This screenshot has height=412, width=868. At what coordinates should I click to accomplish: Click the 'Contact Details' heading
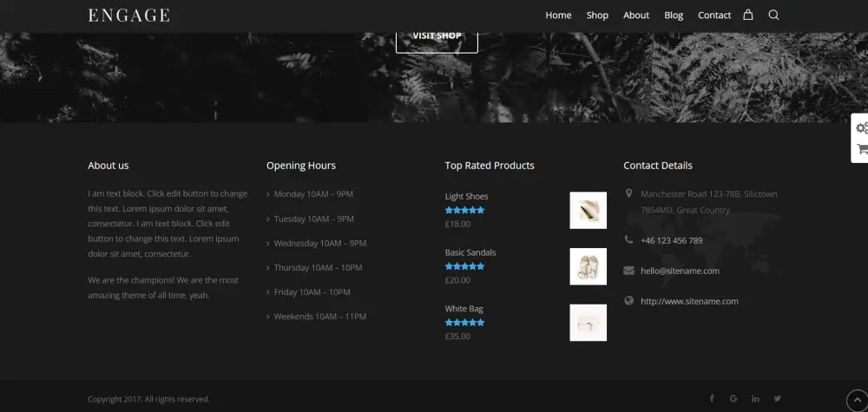658,166
